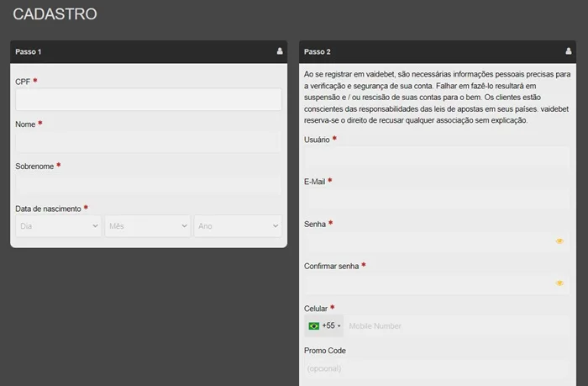Click inside the Confirmar senha field
This screenshot has width=588, height=386.
coord(437,283)
